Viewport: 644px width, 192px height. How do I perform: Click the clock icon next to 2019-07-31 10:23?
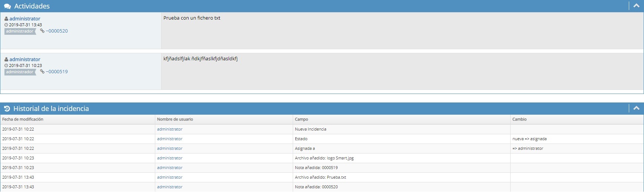coord(6,65)
